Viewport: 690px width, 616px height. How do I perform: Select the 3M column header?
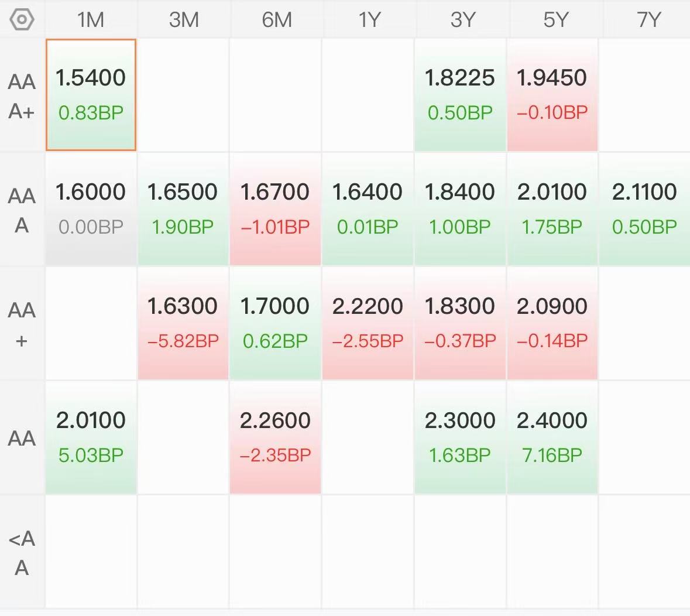[x=184, y=19]
